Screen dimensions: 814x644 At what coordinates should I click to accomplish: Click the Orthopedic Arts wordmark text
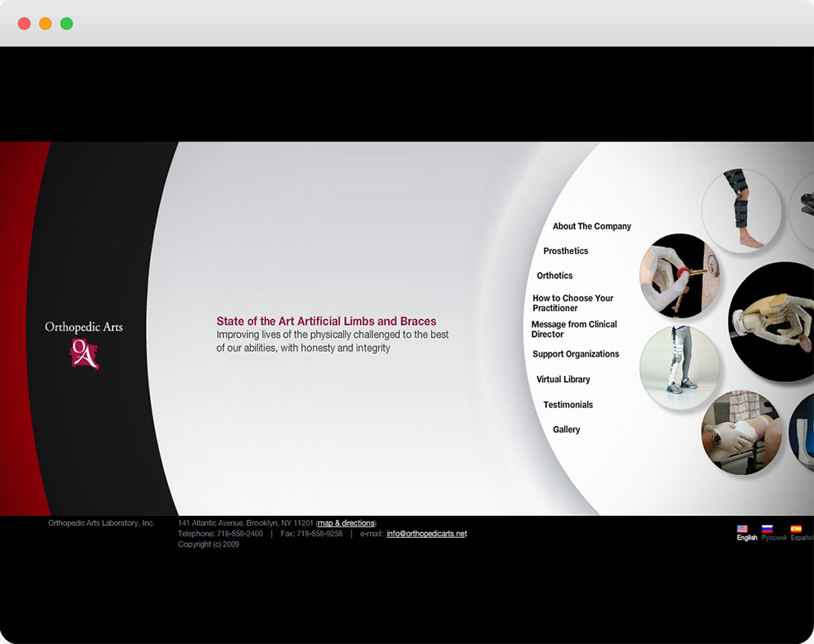click(x=83, y=327)
